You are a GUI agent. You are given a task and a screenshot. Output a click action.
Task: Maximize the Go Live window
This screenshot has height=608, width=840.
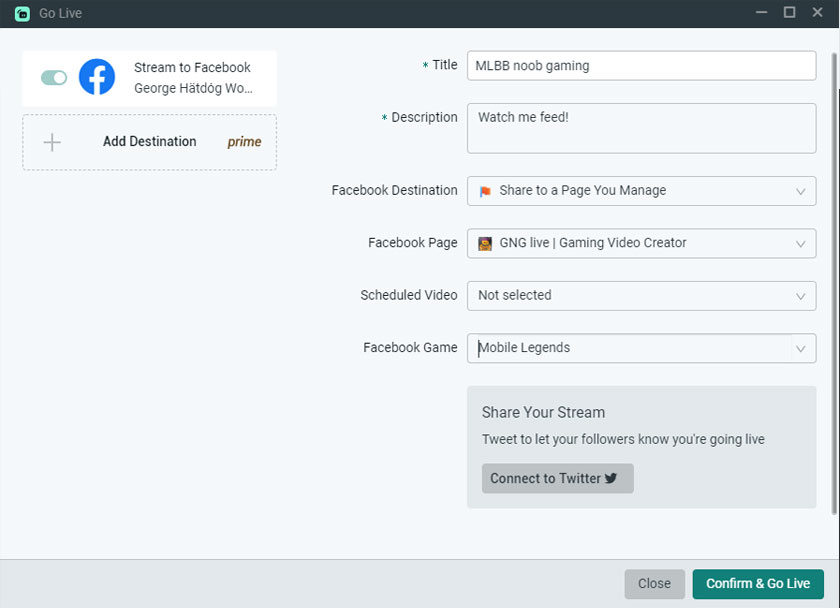[x=789, y=13]
